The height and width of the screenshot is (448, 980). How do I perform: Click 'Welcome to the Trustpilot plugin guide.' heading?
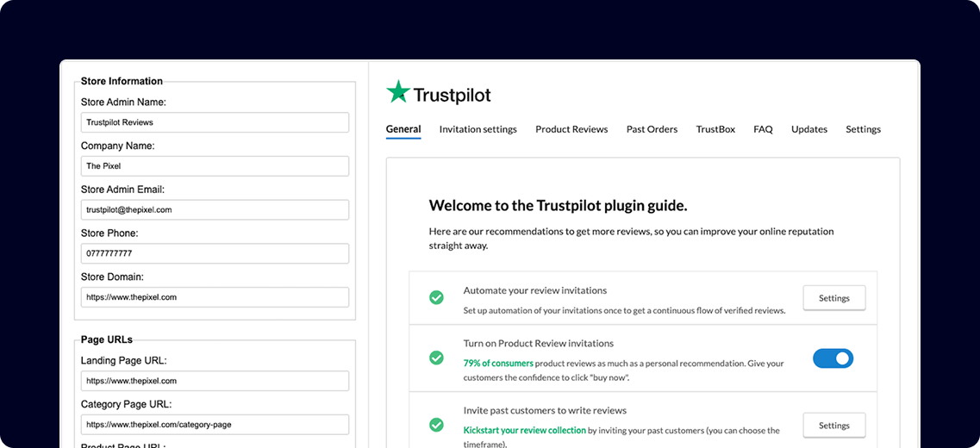pyautogui.click(x=559, y=206)
